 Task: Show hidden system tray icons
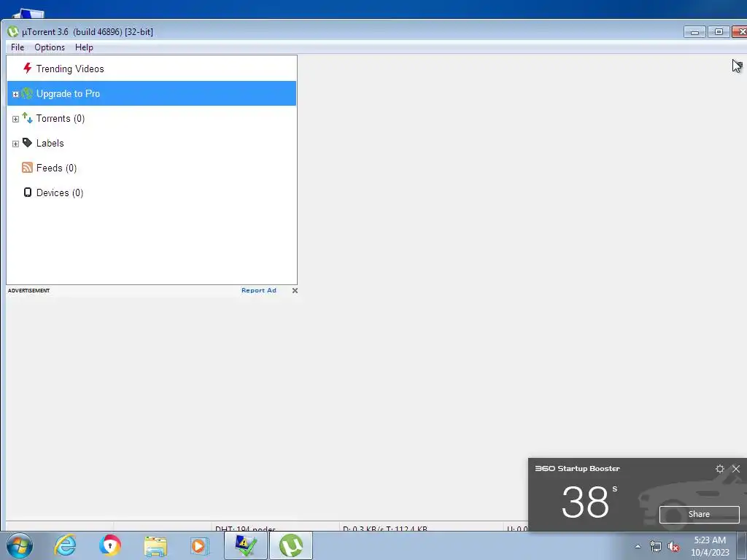pyautogui.click(x=638, y=546)
